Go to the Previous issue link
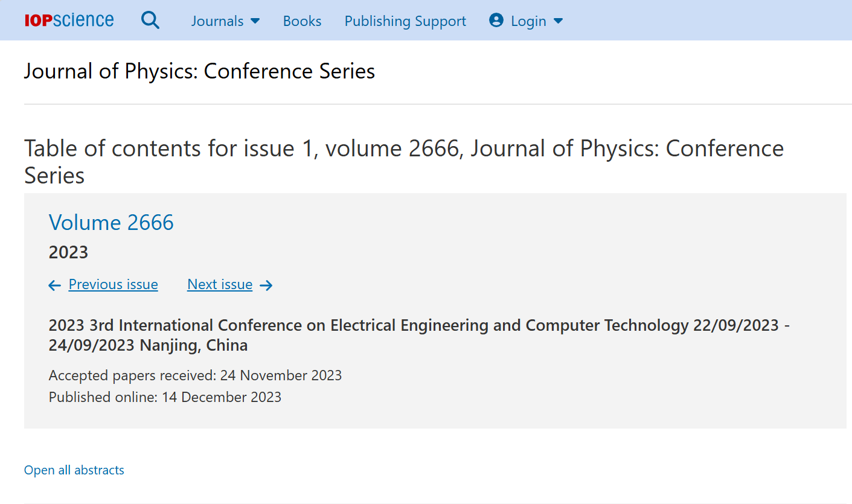Image resolution: width=852 pixels, height=504 pixels. [114, 284]
